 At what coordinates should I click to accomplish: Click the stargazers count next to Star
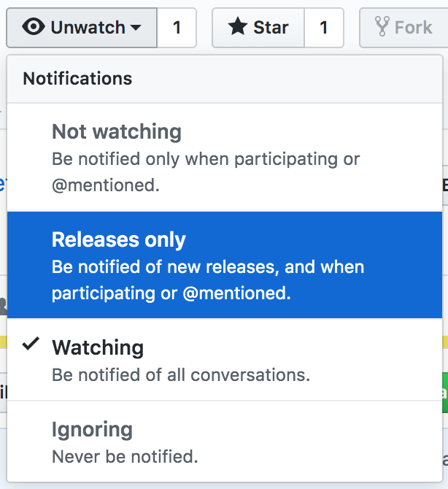click(324, 28)
